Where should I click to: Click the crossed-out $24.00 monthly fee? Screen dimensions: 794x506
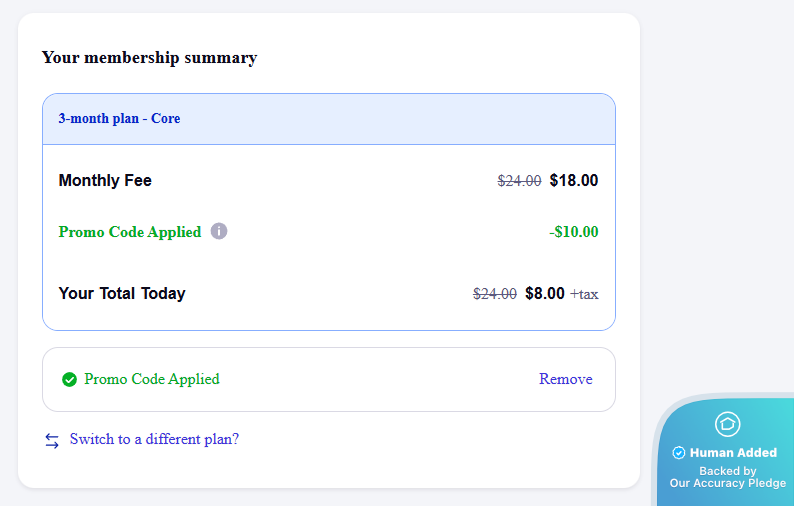coord(519,181)
